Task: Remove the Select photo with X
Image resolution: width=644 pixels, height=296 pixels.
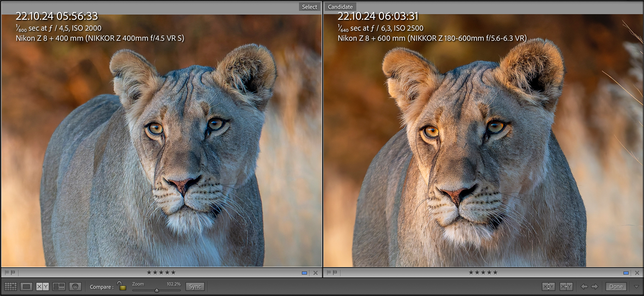Action: tap(315, 273)
